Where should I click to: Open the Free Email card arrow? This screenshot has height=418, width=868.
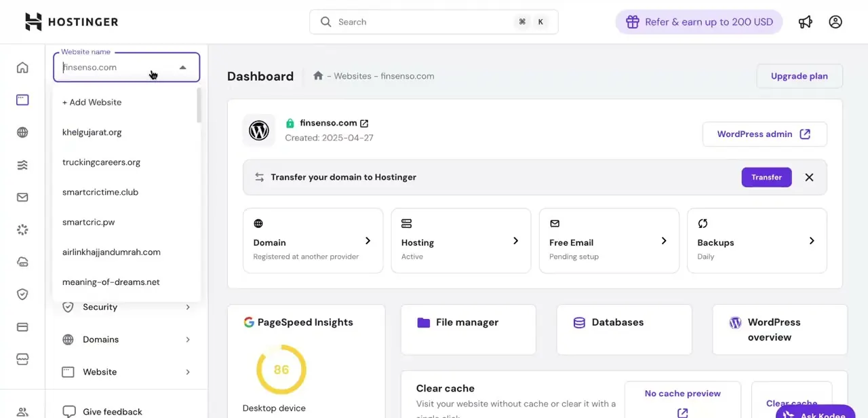[x=663, y=241]
